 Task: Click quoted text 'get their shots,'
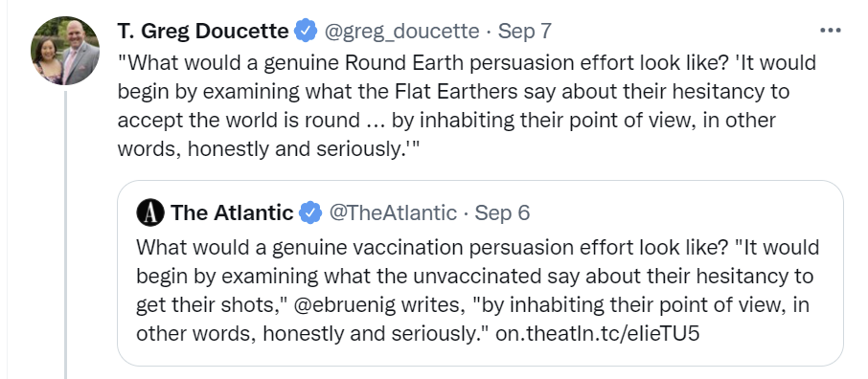(x=209, y=306)
